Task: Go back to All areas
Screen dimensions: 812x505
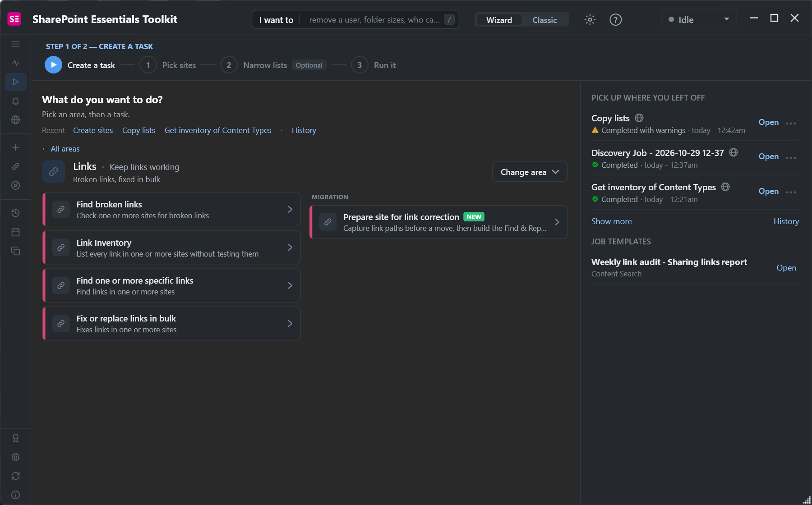Action: coord(61,149)
